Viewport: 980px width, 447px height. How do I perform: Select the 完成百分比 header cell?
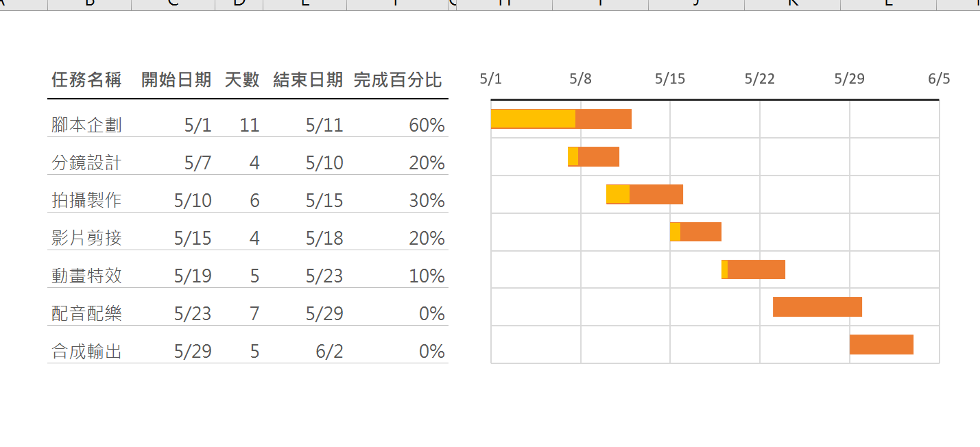tap(398, 80)
